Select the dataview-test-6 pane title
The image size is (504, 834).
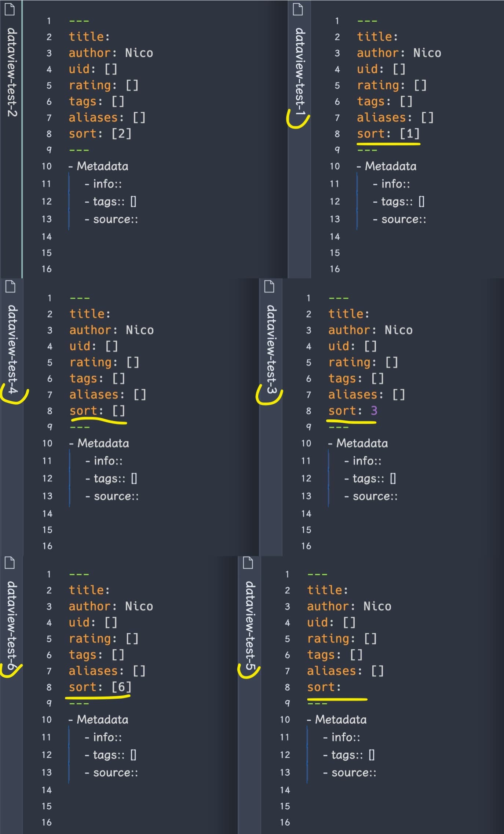click(x=11, y=626)
